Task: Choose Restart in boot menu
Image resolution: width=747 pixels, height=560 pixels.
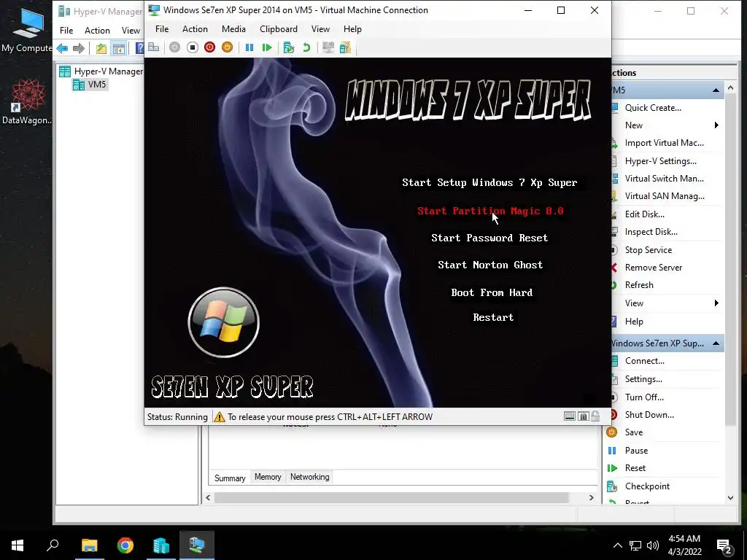Action: [x=493, y=318]
